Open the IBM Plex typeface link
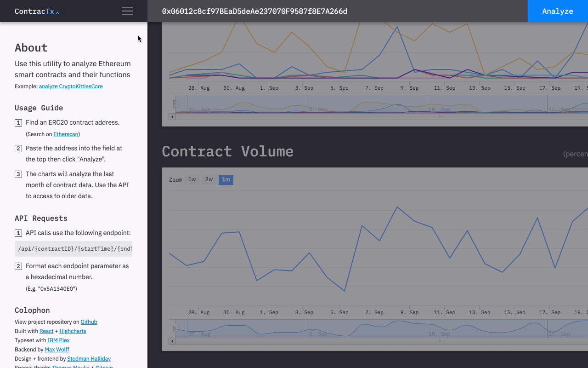This screenshot has height=368, width=588. click(58, 340)
